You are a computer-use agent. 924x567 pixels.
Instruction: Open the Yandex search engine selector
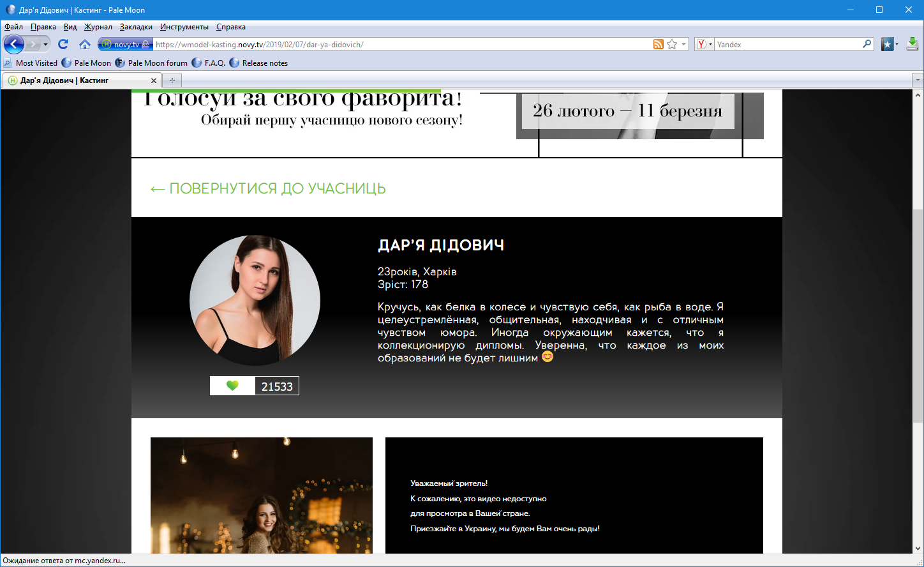(704, 45)
